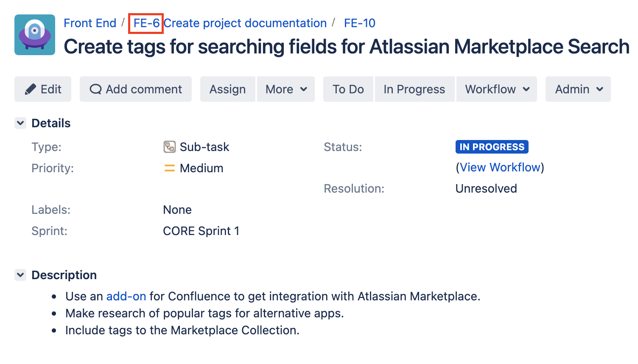Collapse the Description section
The width and height of the screenshot is (638, 364).
click(20, 275)
